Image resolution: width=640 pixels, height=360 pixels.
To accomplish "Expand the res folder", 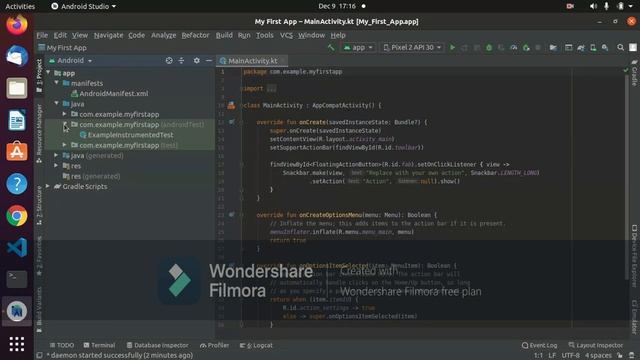I will point(56,165).
